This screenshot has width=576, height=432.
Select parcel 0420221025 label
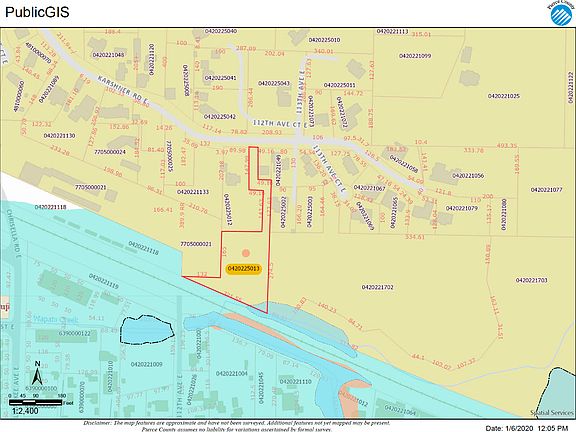pos(504,96)
